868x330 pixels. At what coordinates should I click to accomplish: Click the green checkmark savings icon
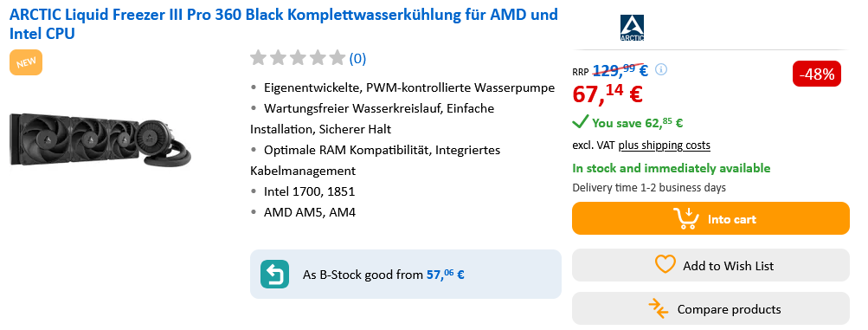(x=580, y=121)
